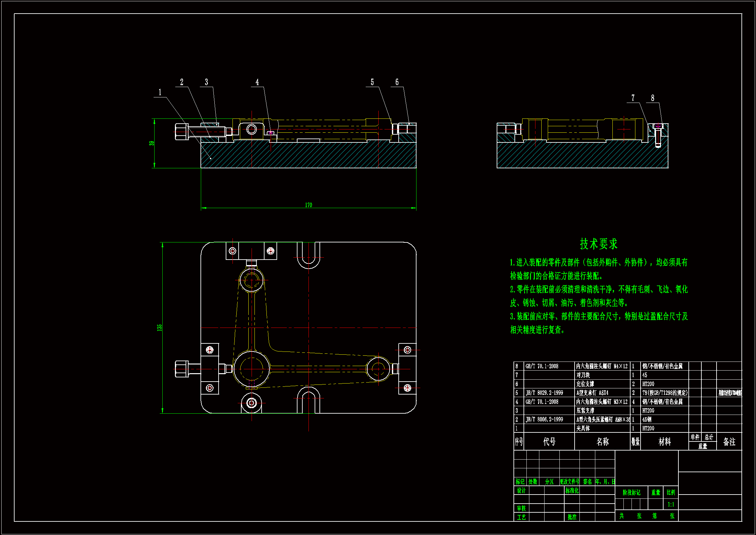Select the requirement line starting '1.进入装配的零件及部件'
The width and height of the screenshot is (756, 535).
coord(599,263)
